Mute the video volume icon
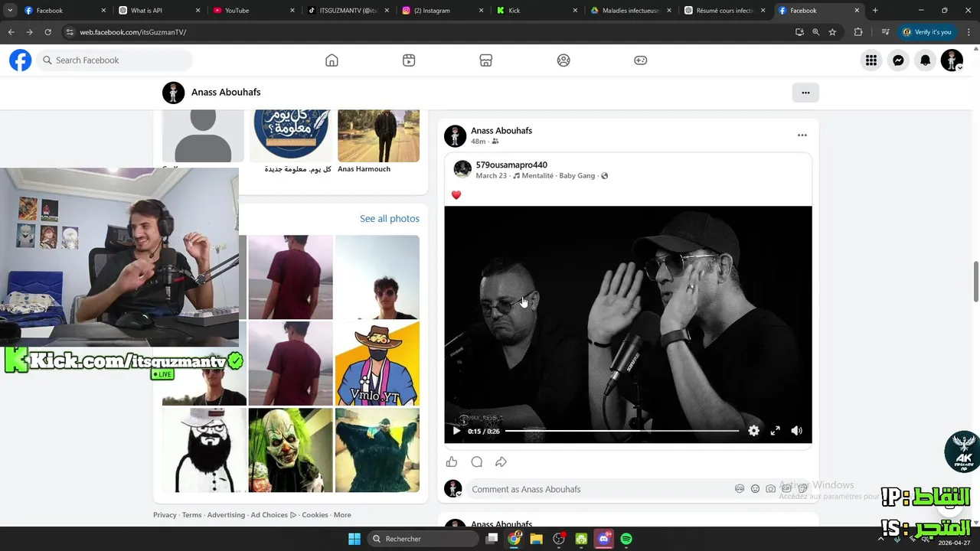Image resolution: width=980 pixels, height=551 pixels. [797, 431]
